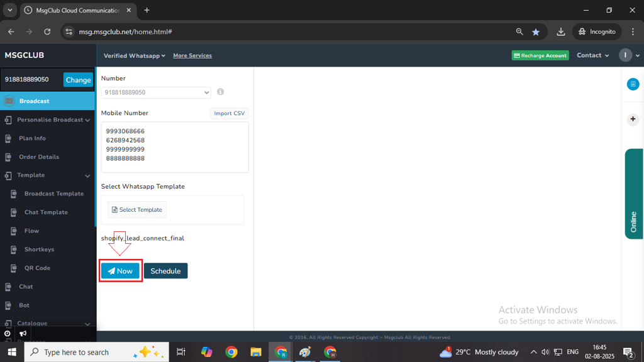Image resolution: width=644 pixels, height=362 pixels.
Task: Click the Plan Info document icon
Action: pyautogui.click(x=8, y=138)
